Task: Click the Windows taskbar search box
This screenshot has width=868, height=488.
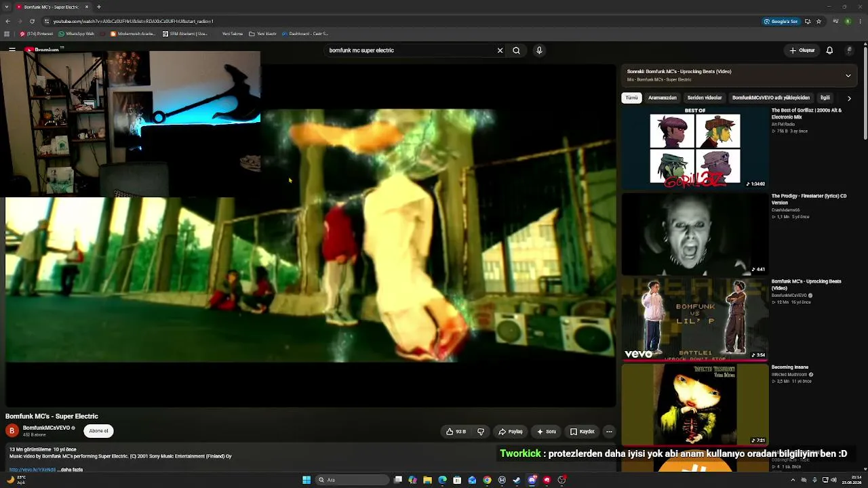Action: coord(353,480)
